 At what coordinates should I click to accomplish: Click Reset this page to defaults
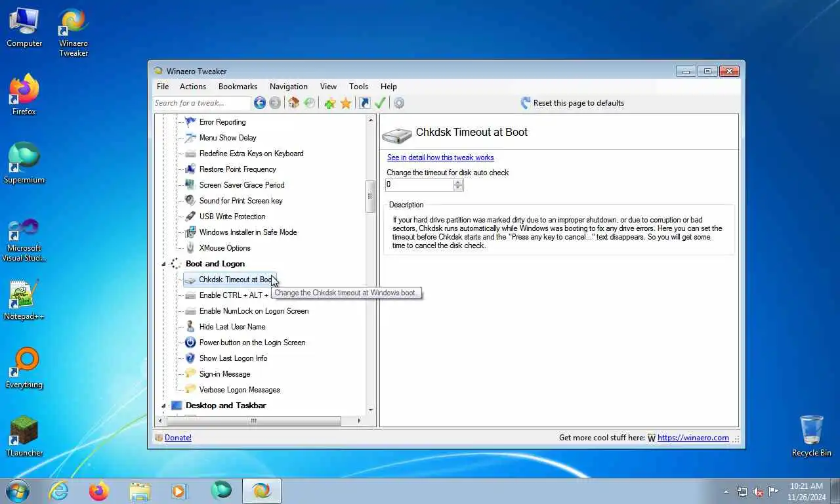pos(572,103)
